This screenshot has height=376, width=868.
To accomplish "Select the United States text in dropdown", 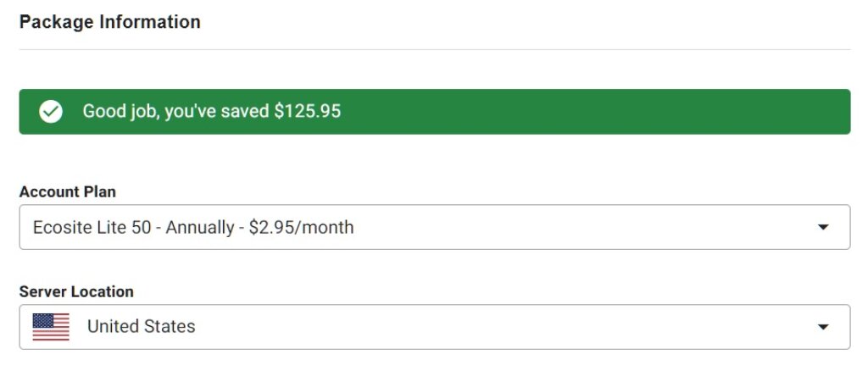I will coord(142,327).
